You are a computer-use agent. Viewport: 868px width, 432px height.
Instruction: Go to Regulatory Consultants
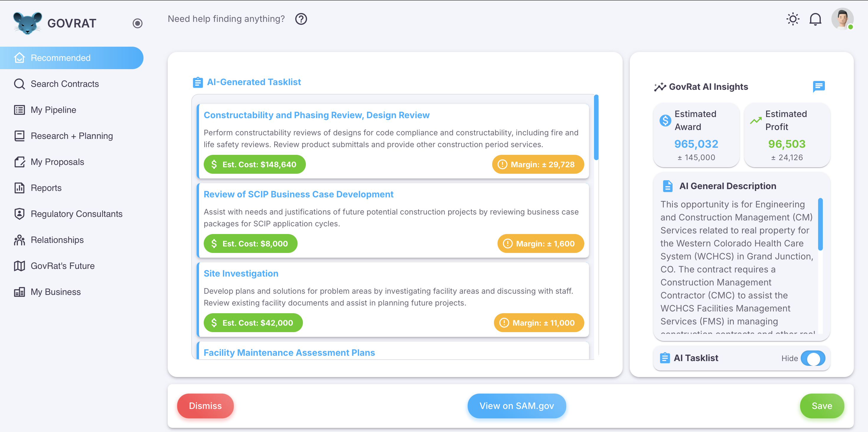(x=71, y=213)
